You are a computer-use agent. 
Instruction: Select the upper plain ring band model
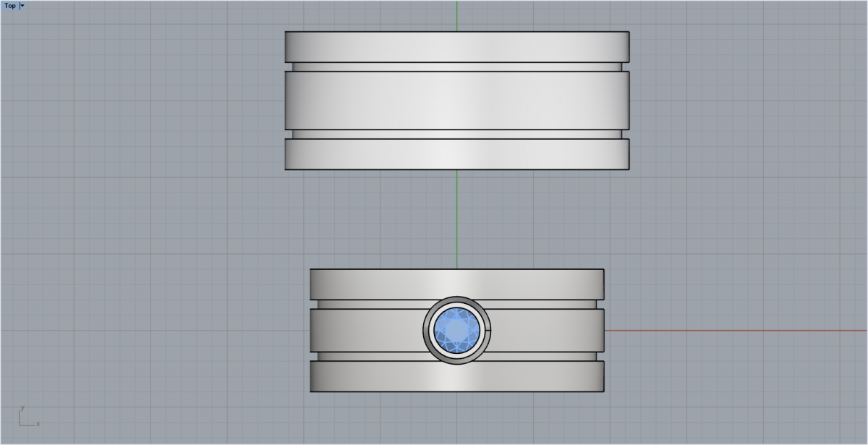coord(456,101)
